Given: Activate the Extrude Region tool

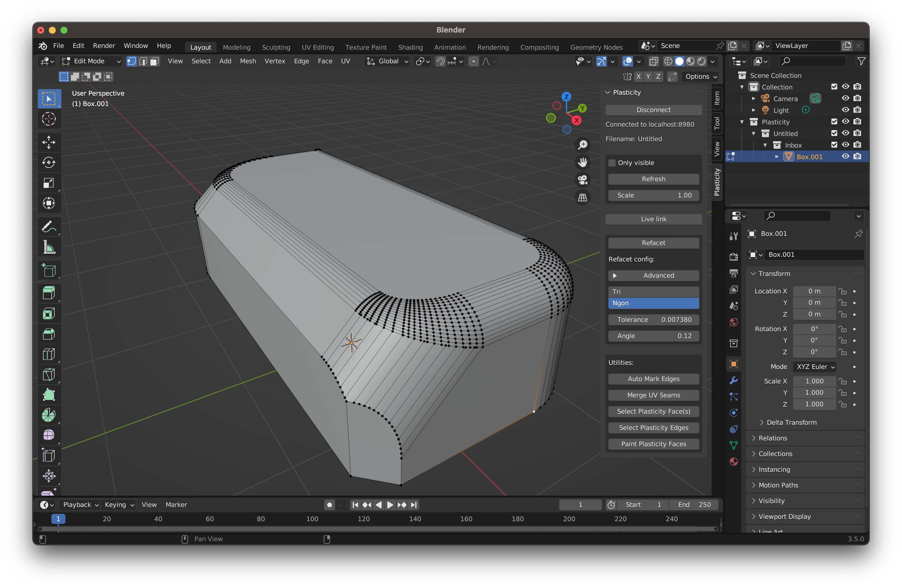Looking at the screenshot, I should [x=49, y=293].
